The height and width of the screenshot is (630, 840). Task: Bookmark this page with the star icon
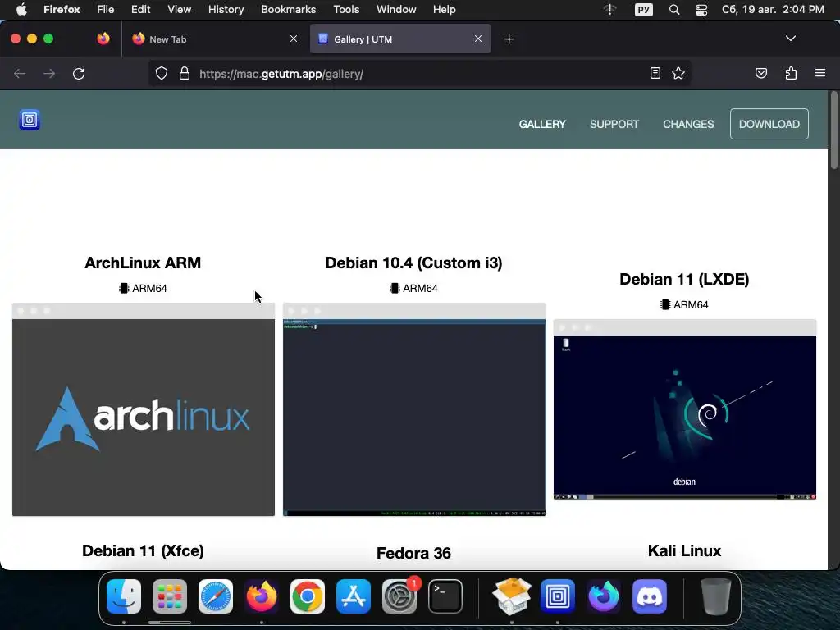point(678,73)
